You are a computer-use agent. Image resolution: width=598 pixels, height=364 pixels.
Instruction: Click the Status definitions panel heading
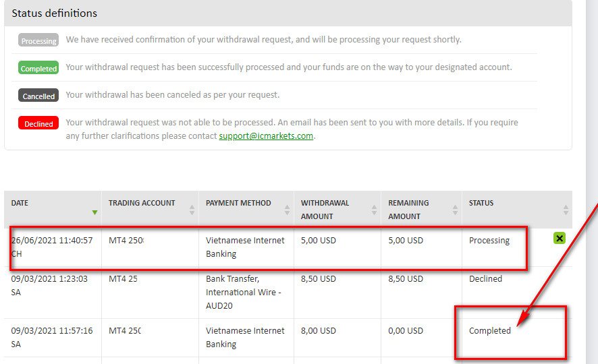pyautogui.click(x=55, y=13)
